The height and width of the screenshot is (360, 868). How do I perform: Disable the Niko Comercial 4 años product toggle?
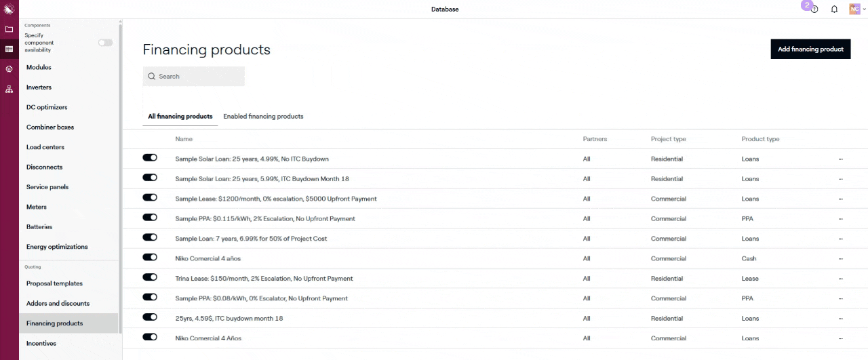[150, 258]
